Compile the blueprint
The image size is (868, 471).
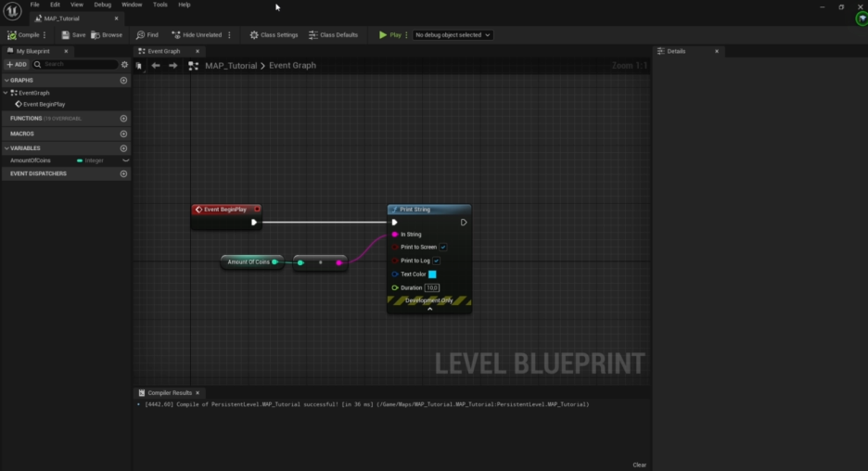pyautogui.click(x=23, y=35)
